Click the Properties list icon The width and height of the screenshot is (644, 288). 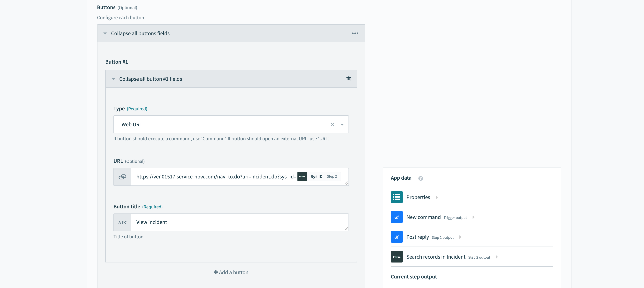[397, 197]
